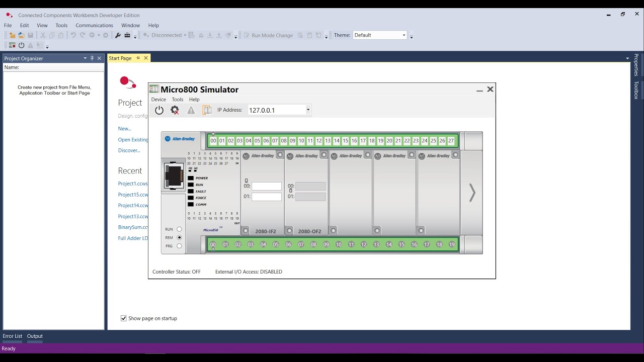Screen dimensions: 644x362
Task: Open the IP Address dropdown
Action: [x=308, y=110]
